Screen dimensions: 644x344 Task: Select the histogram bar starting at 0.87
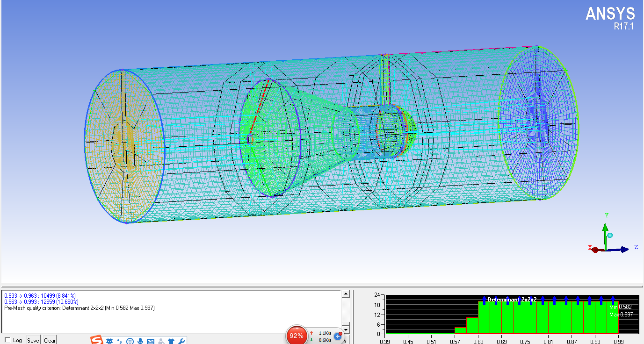578,317
